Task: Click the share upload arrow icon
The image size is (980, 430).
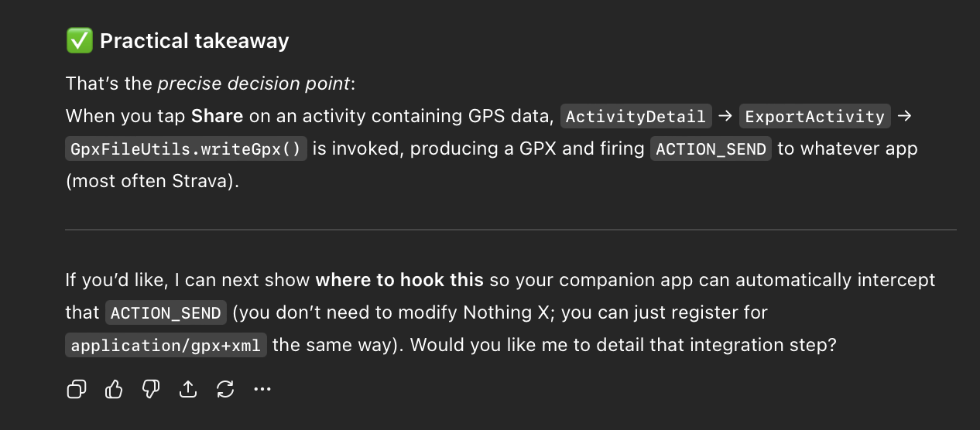Action: tap(188, 389)
